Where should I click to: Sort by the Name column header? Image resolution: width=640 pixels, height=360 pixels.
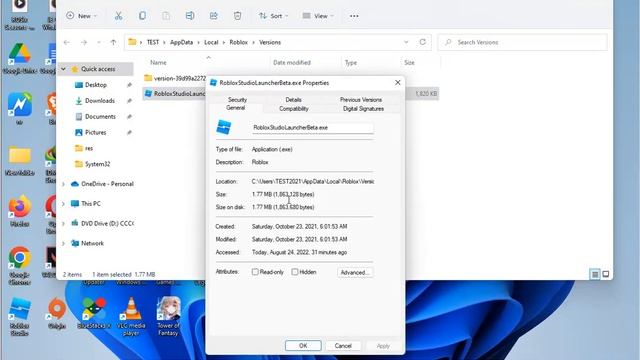coord(158,62)
